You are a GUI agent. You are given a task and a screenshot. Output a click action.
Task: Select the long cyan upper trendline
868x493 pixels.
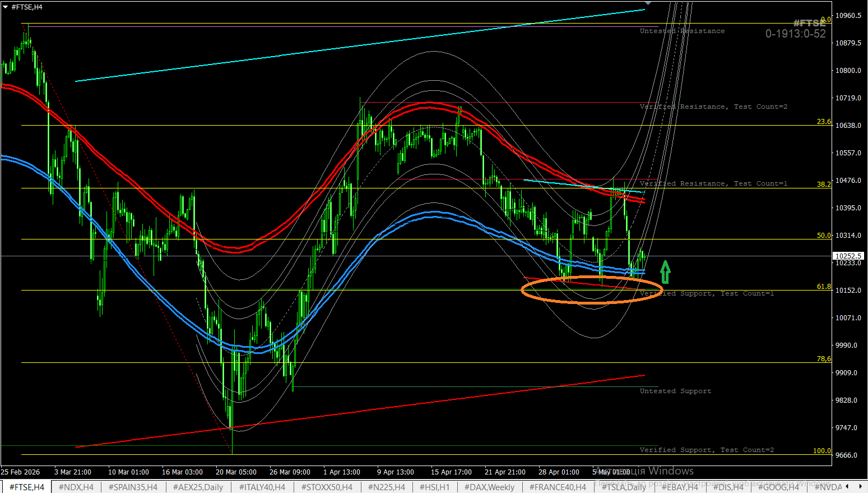pos(360,45)
